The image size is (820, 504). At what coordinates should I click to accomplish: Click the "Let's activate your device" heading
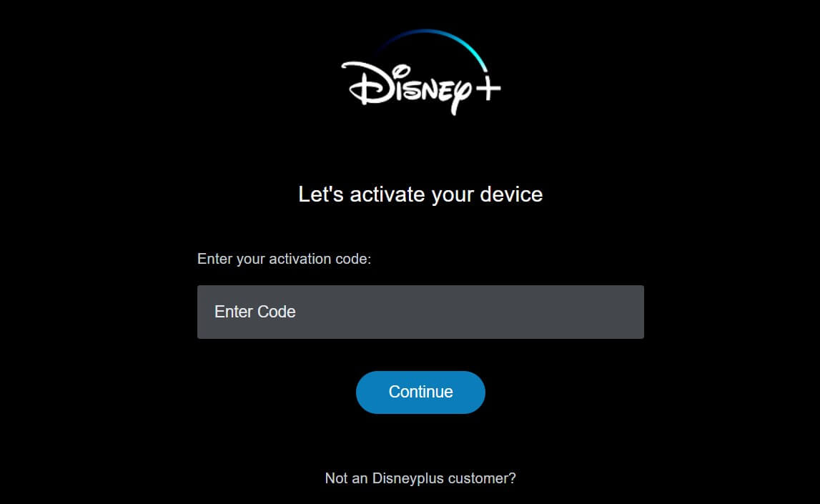click(x=420, y=194)
